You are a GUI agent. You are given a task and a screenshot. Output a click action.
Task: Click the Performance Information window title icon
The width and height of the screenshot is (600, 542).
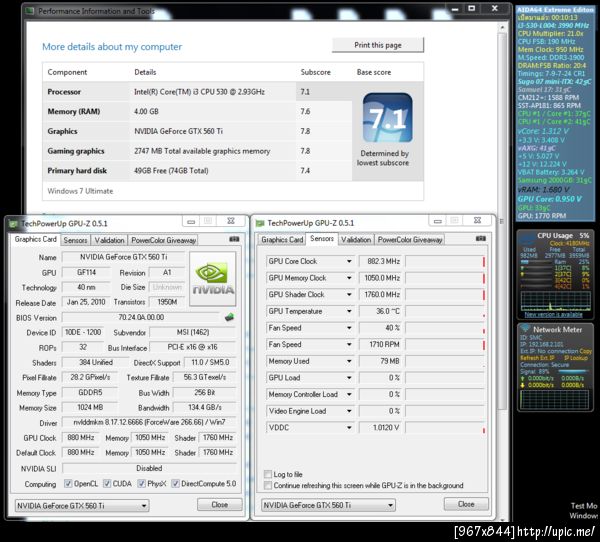[x=28, y=11]
